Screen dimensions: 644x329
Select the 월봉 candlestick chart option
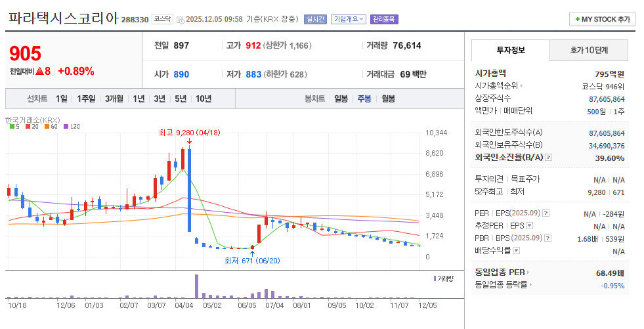pos(388,99)
